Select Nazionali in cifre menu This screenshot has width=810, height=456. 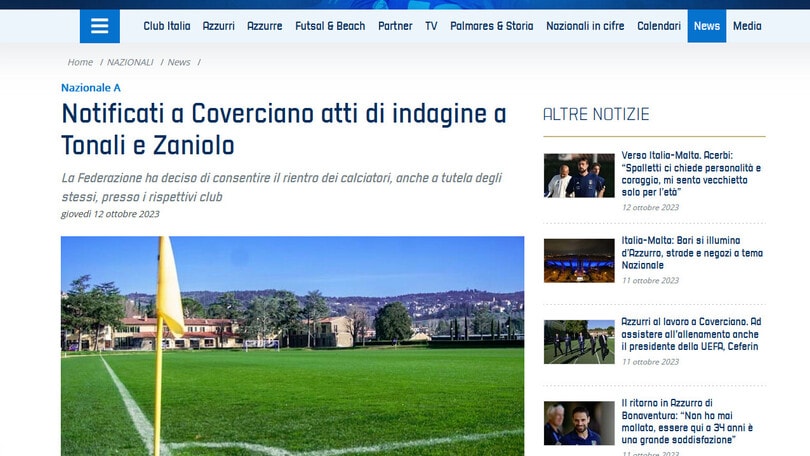585,26
